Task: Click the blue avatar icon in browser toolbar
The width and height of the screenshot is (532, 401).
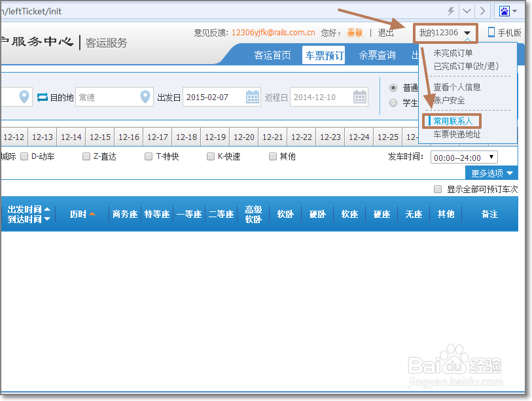Action: 505,10
